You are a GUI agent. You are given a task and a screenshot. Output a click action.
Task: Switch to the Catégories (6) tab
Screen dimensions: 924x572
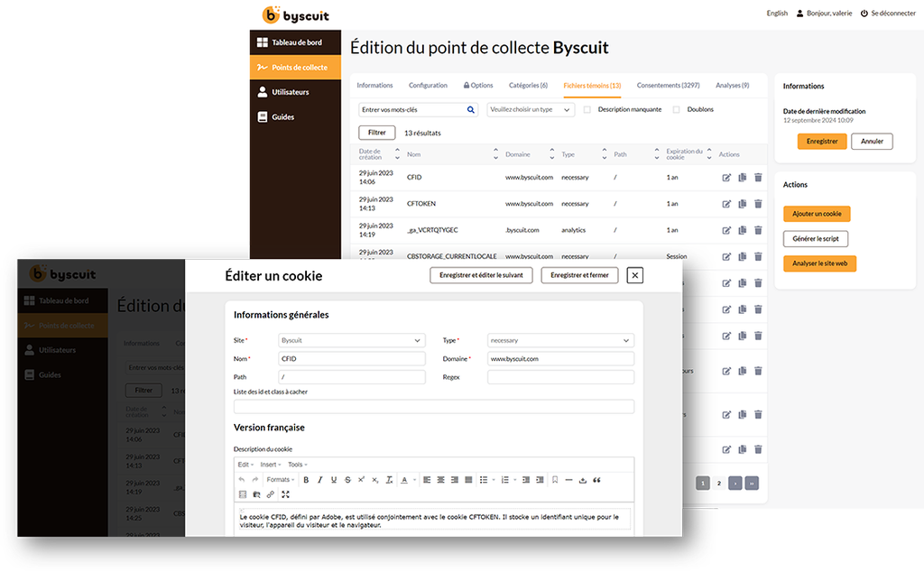[x=528, y=86]
